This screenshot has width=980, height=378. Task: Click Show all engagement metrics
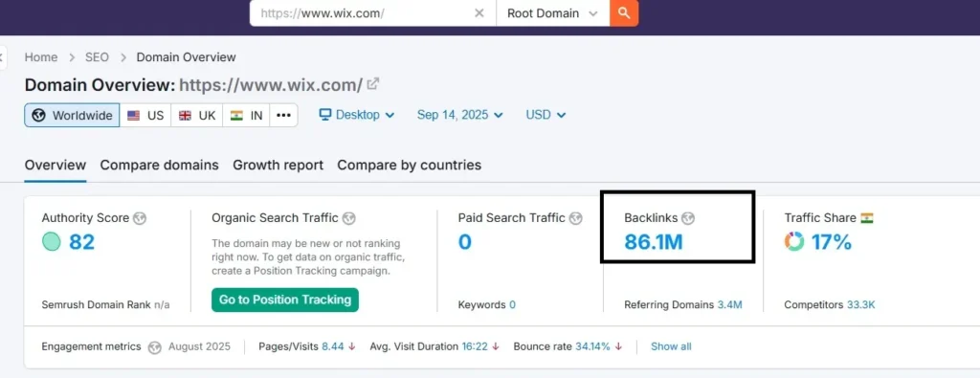(671, 346)
